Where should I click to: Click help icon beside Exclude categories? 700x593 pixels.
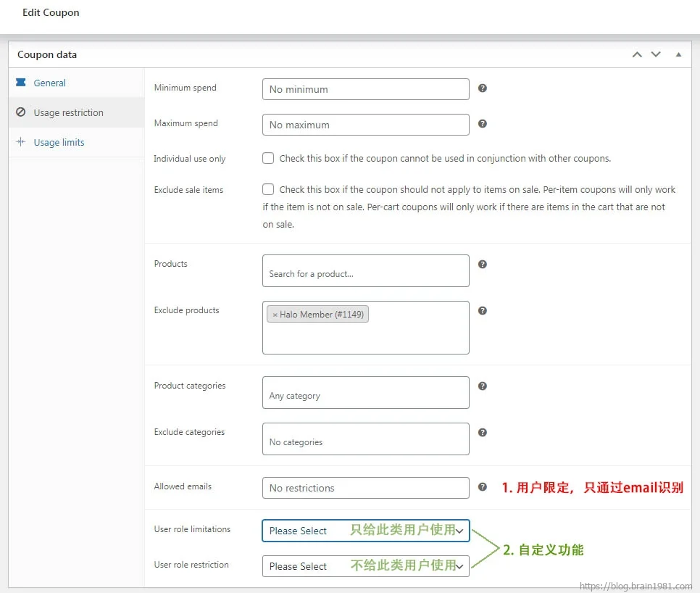click(x=483, y=433)
